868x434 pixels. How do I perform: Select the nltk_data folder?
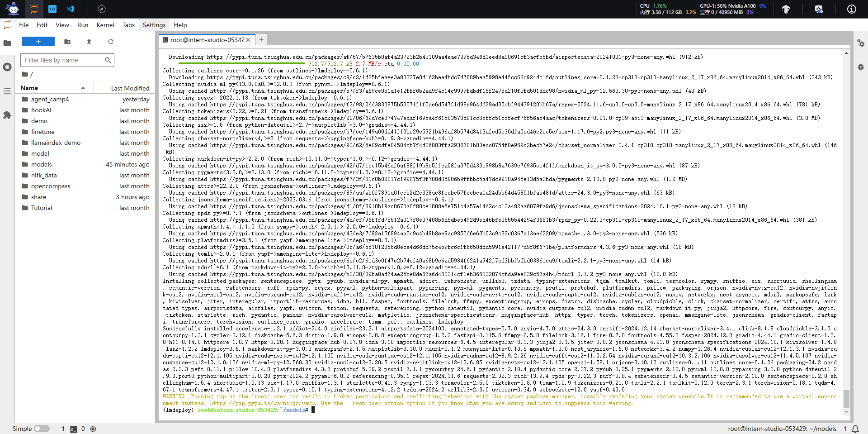coord(85,175)
